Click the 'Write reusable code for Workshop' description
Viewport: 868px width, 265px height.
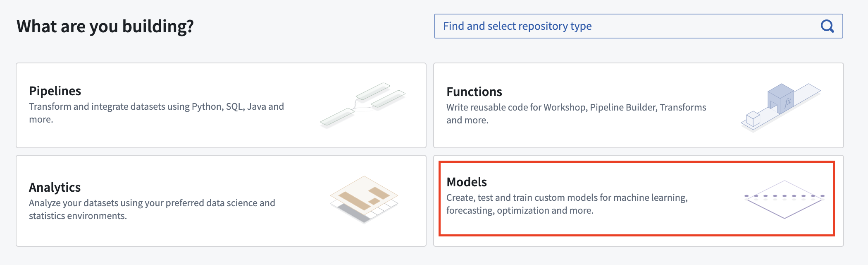click(x=576, y=113)
